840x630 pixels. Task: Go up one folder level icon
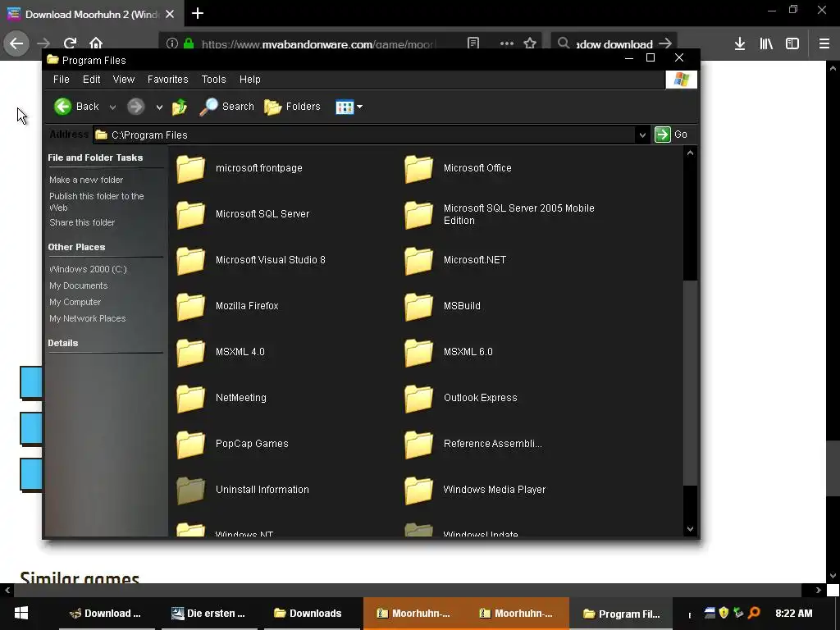click(x=180, y=107)
